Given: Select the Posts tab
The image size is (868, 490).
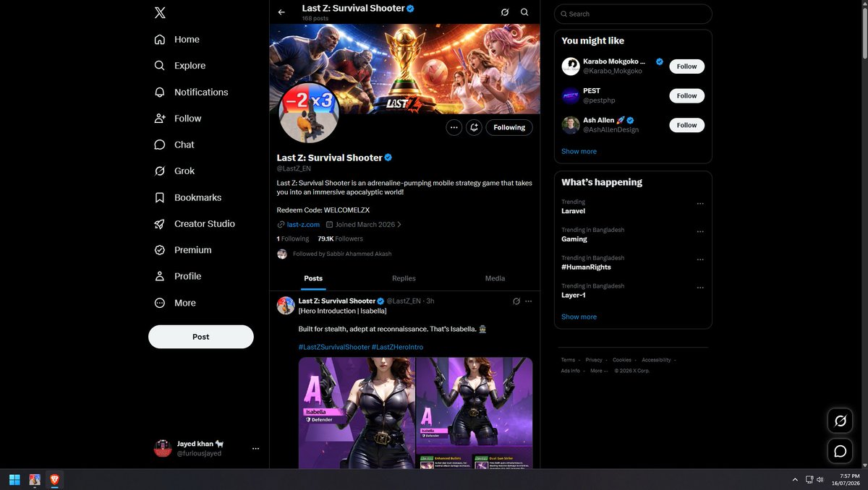Looking at the screenshot, I should pos(313,278).
